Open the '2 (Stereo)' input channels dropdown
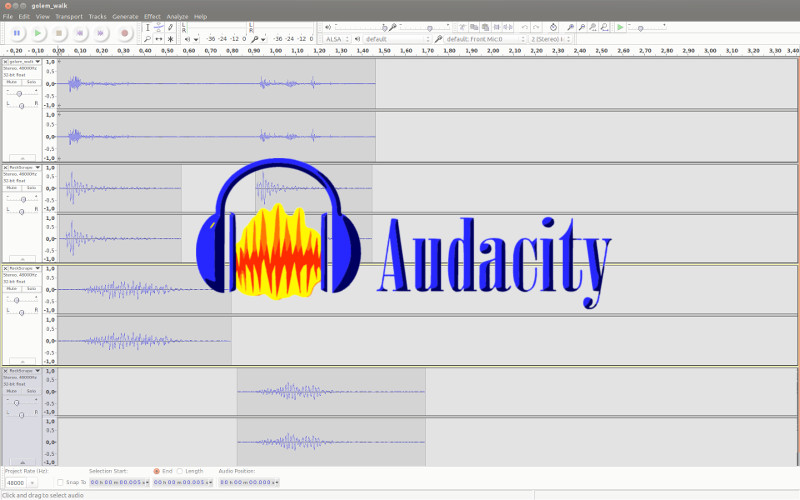The image size is (800, 500). click(x=550, y=39)
